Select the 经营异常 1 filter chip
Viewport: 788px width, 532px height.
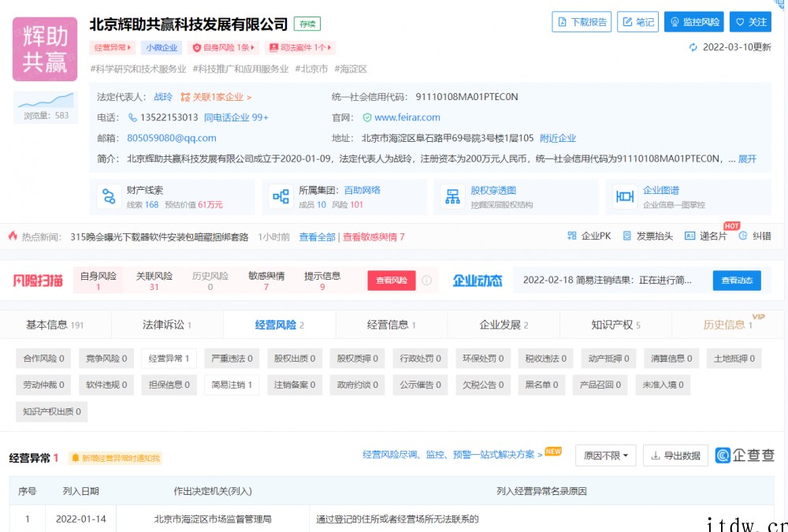tap(169, 359)
